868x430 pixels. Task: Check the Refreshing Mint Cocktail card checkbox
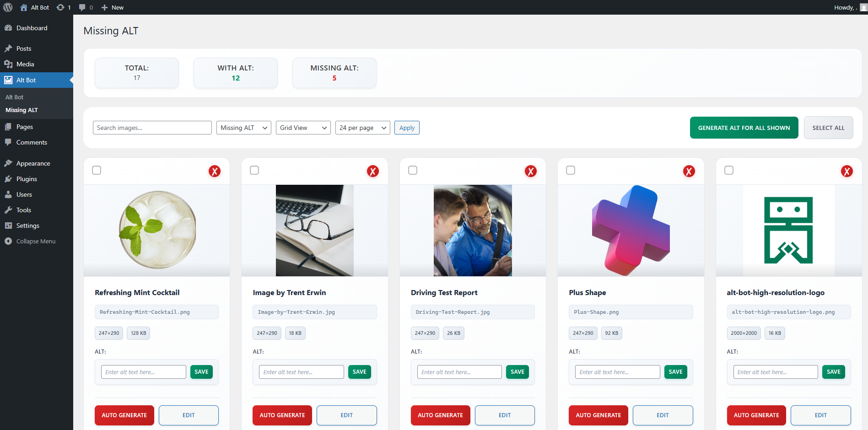[x=97, y=170]
